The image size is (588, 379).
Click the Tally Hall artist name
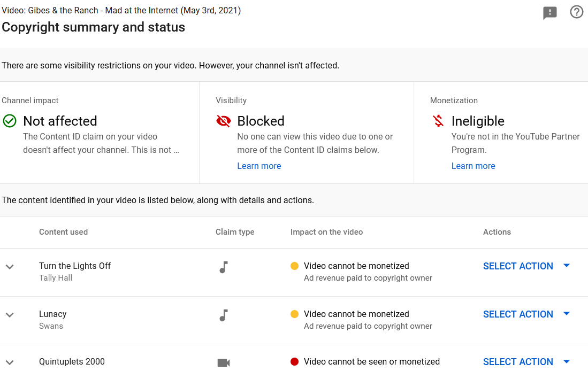coord(56,278)
